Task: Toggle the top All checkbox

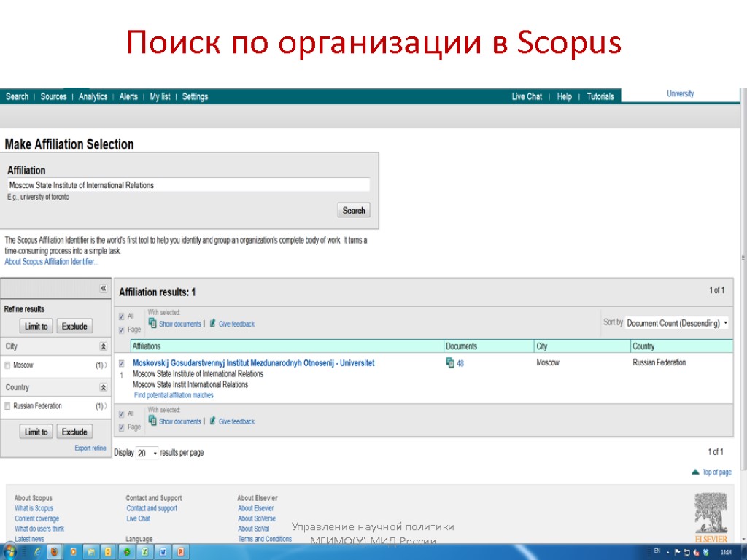Action: pos(122,316)
